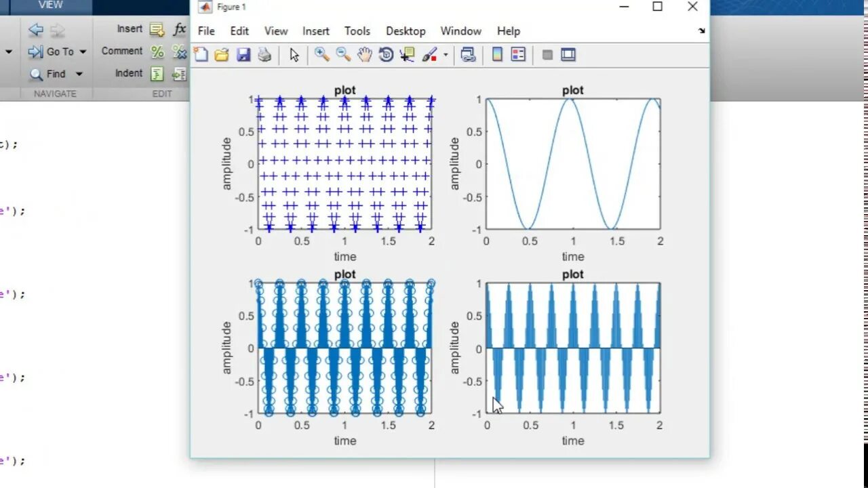The width and height of the screenshot is (868, 488).
Task: Click the Hide Plot Tools icon
Action: [x=547, y=55]
